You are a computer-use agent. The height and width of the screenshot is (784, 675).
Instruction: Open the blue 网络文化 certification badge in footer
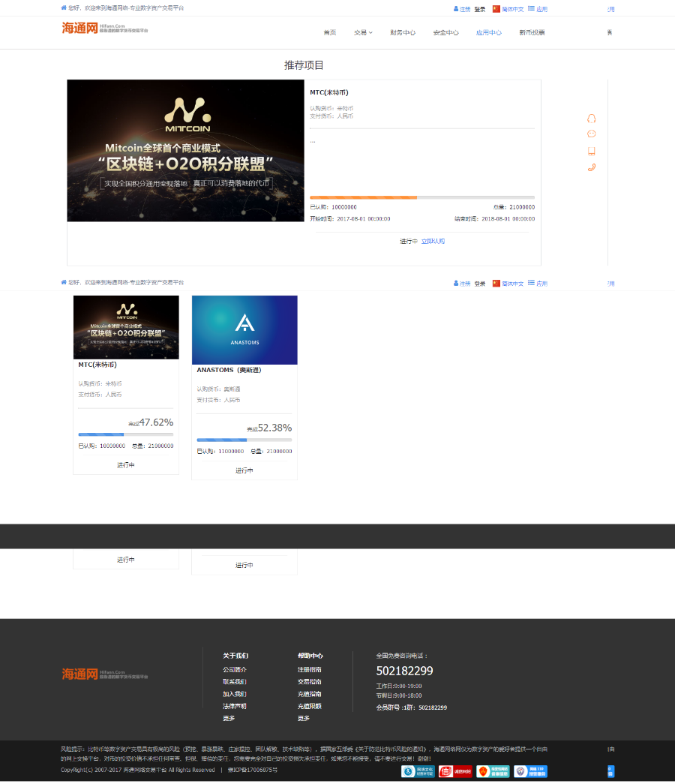(x=418, y=771)
